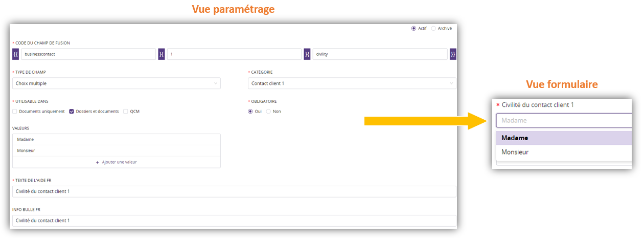Screen dimensions: 644x240
Task: Set Obligatoire to Non
Action: 268,112
